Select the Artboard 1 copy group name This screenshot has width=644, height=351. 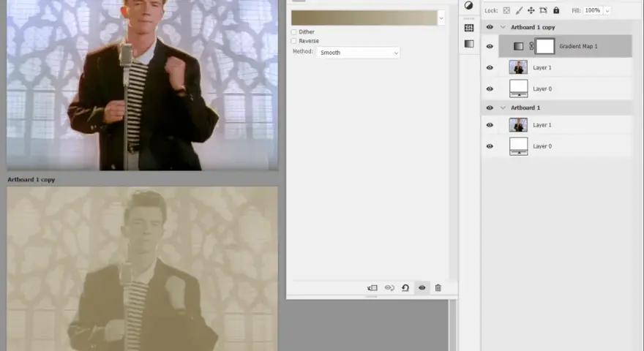click(533, 27)
